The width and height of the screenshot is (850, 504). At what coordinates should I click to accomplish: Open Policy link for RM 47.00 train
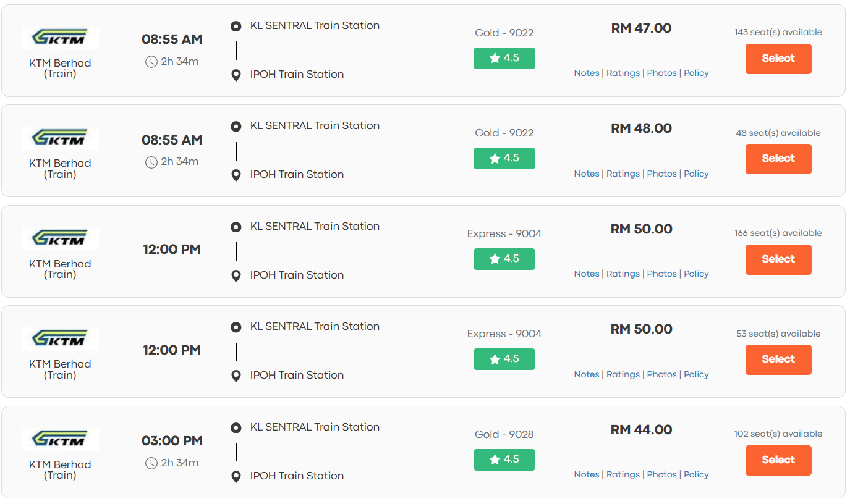pos(696,73)
